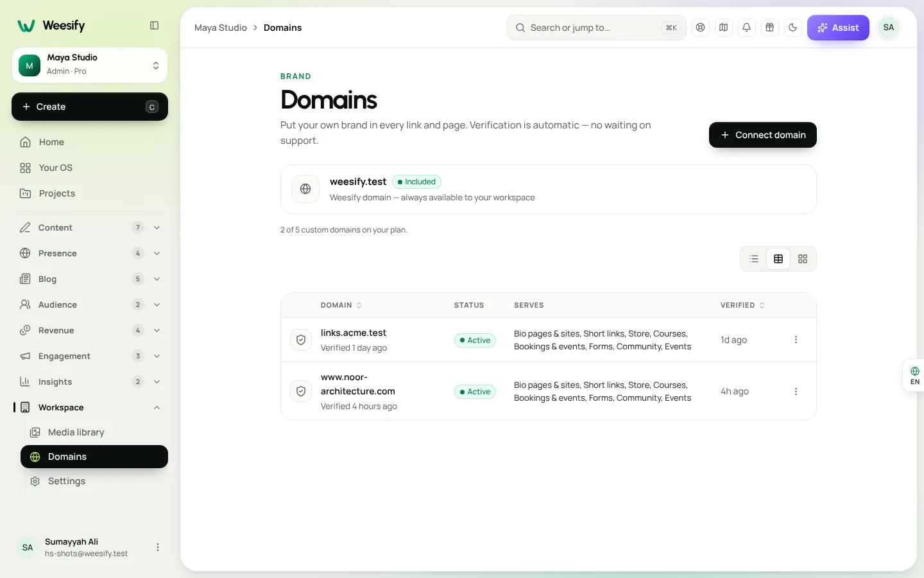Expand the Revenue section

(90, 330)
